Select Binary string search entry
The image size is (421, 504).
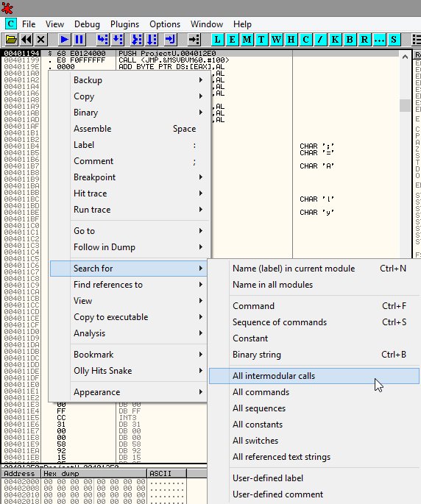point(314,355)
